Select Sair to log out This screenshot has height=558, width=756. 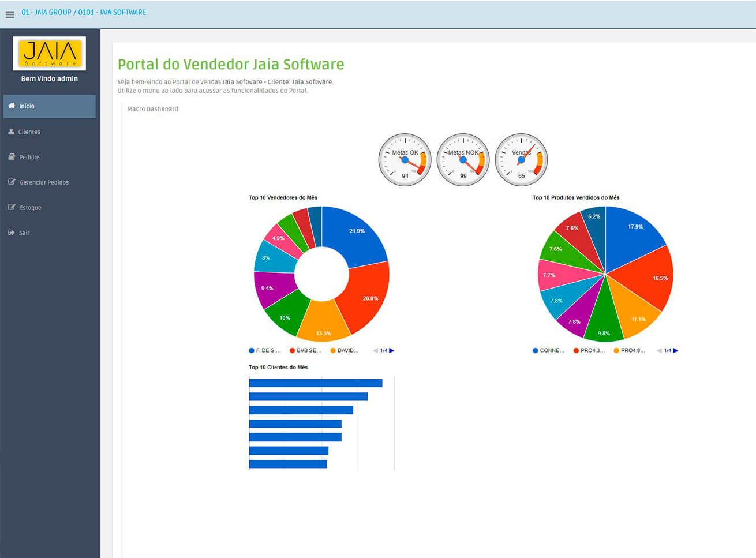tap(50, 233)
